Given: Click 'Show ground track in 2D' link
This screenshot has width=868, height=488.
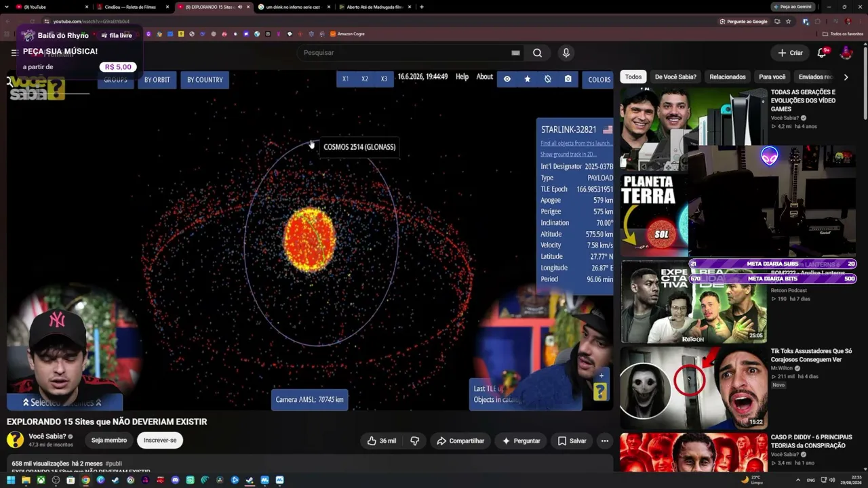Looking at the screenshot, I should coord(568,155).
